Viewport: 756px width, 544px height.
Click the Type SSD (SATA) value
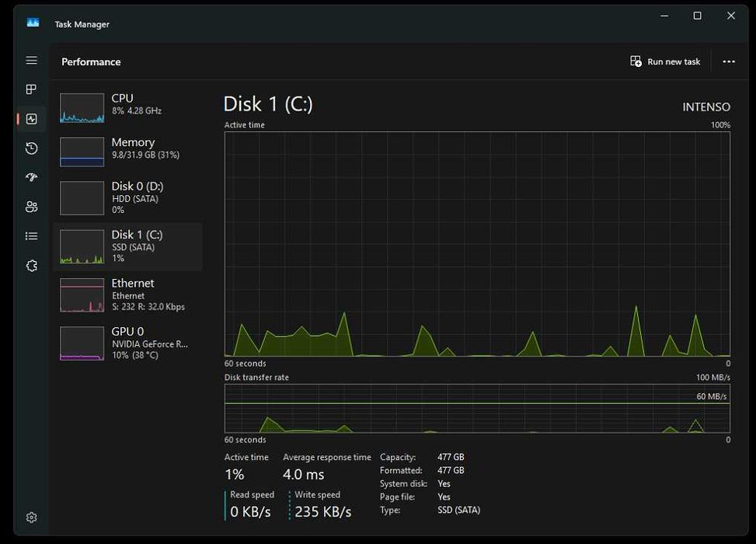459,511
